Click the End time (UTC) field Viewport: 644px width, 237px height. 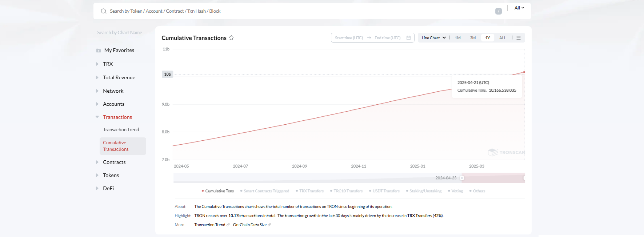388,38
